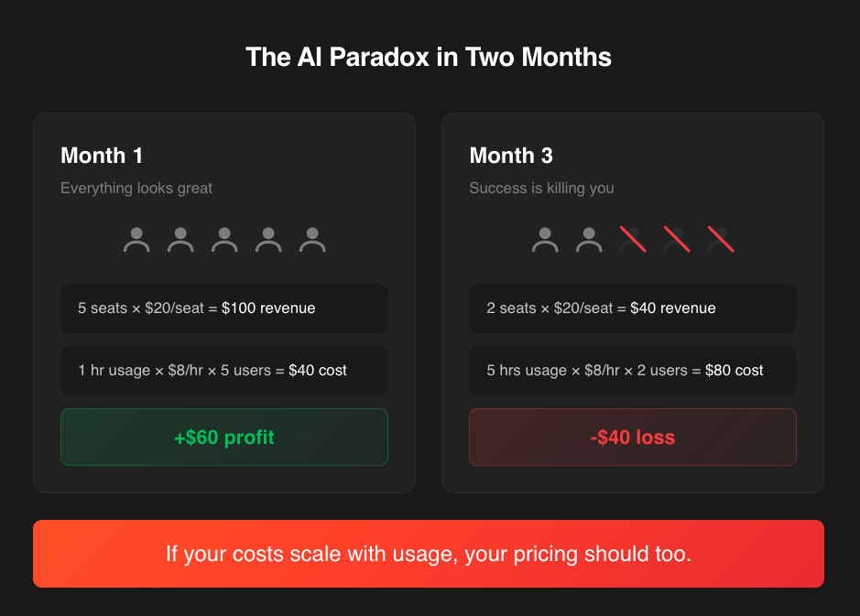Click the last crossed-out user icon in Month 3
The width and height of the screenshot is (860, 616).
click(x=721, y=240)
